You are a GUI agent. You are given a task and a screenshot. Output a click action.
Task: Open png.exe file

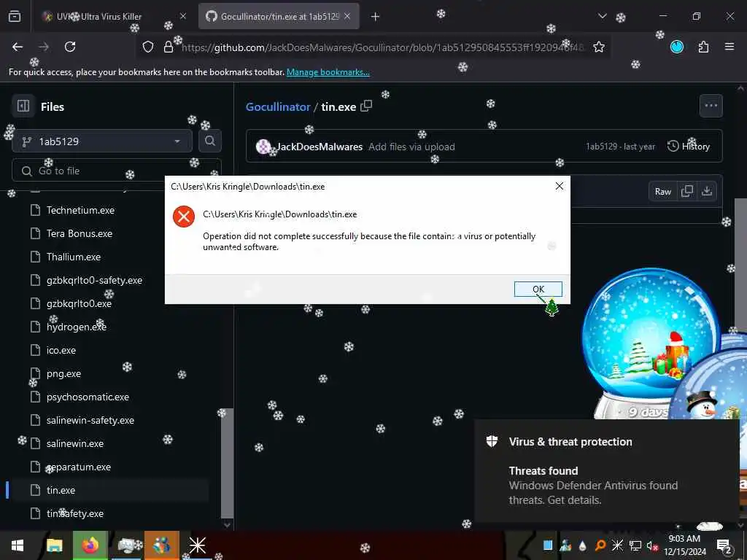point(63,373)
